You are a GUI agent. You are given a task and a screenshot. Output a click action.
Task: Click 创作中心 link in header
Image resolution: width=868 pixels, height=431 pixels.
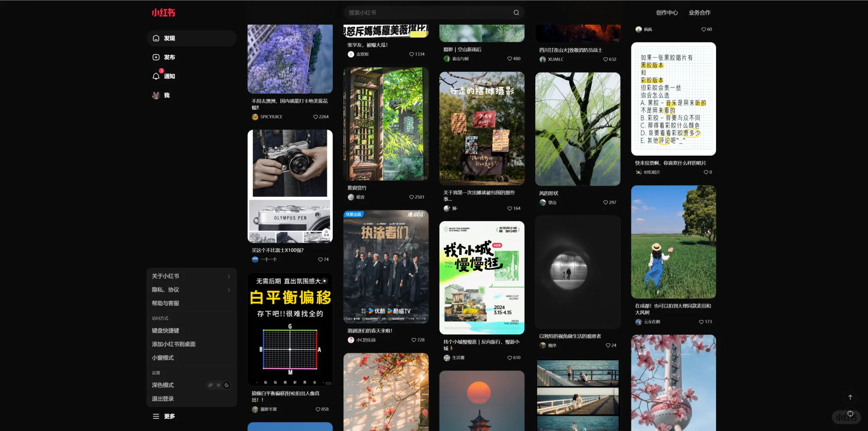pos(667,13)
